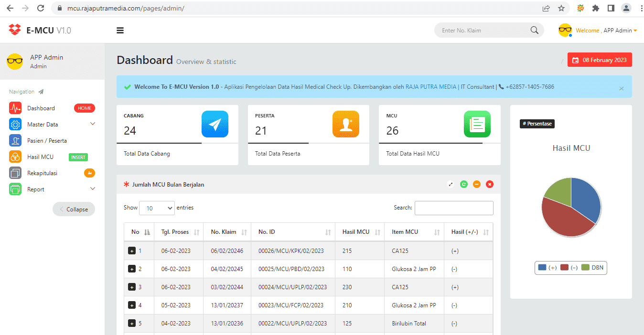Expand the Jumlah MCU panel fullscreen
644x335 pixels.
click(x=450, y=184)
